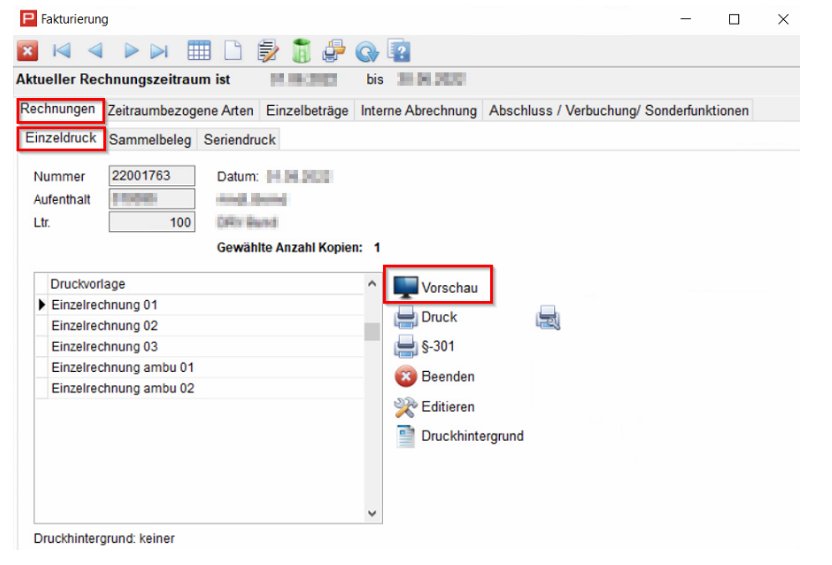
Task: Open the Interne Abrechnung tab
Action: pyautogui.click(x=418, y=111)
